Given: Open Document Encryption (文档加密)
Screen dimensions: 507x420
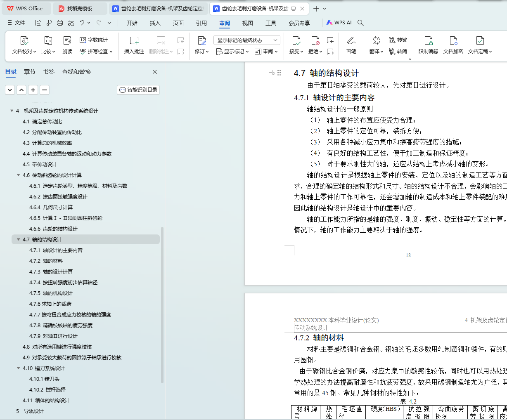Looking at the screenshot, I should click(x=453, y=46).
